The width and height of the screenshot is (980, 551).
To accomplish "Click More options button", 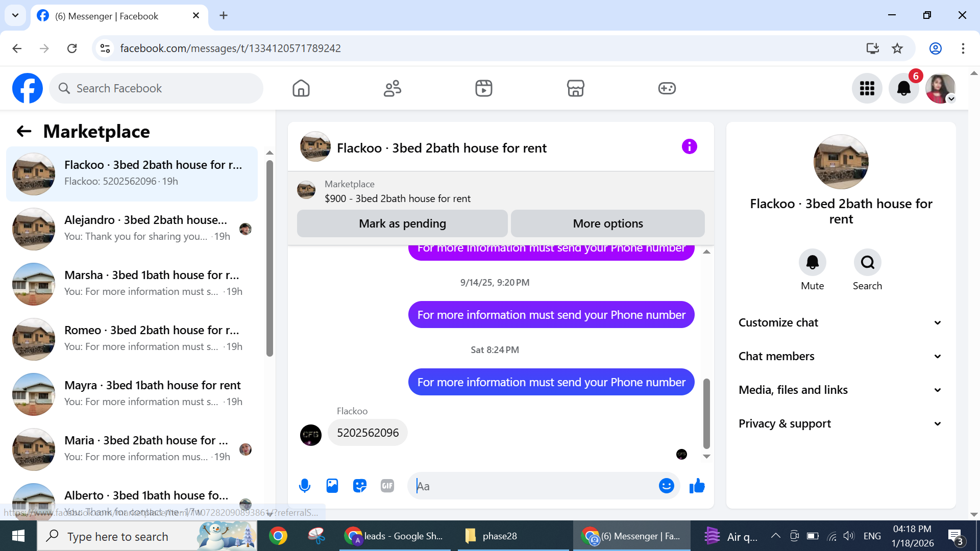I will (607, 223).
